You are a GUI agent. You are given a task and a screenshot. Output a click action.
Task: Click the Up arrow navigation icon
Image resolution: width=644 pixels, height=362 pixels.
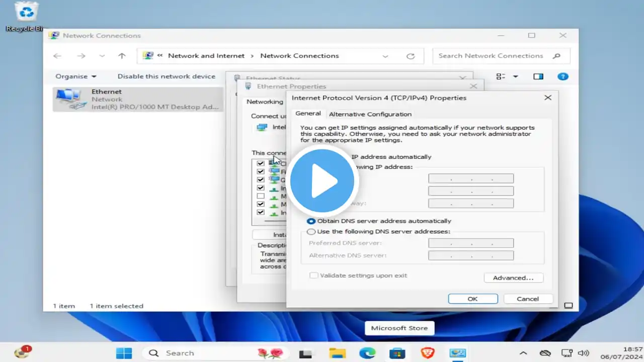(122, 56)
